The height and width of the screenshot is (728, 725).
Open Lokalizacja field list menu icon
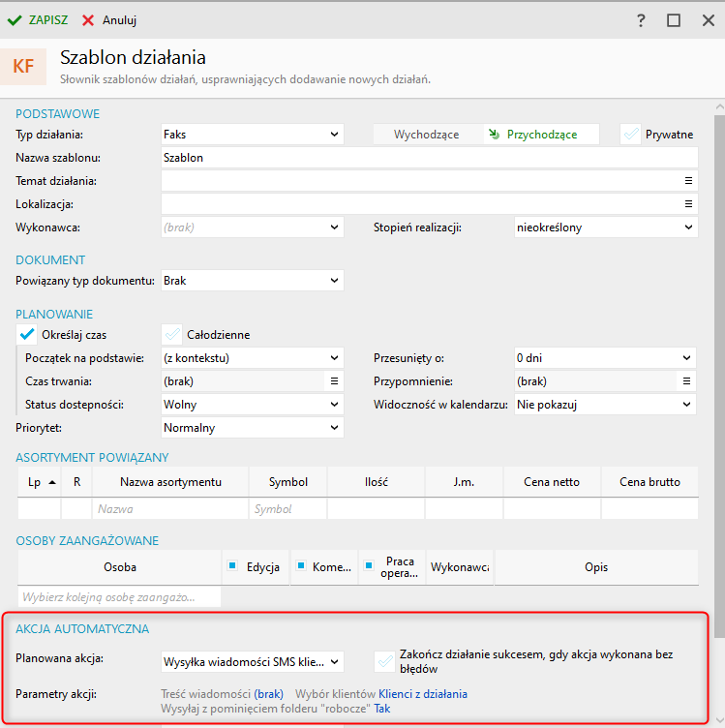(689, 204)
